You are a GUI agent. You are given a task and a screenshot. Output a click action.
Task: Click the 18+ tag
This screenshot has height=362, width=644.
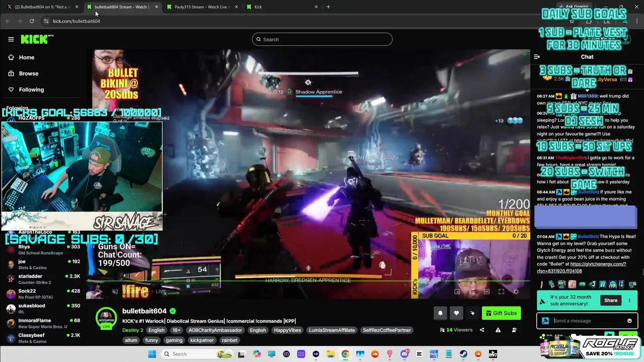tap(176, 330)
